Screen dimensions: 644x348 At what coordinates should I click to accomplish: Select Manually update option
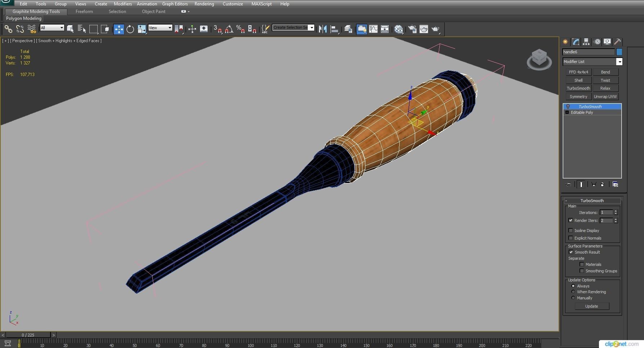click(573, 298)
